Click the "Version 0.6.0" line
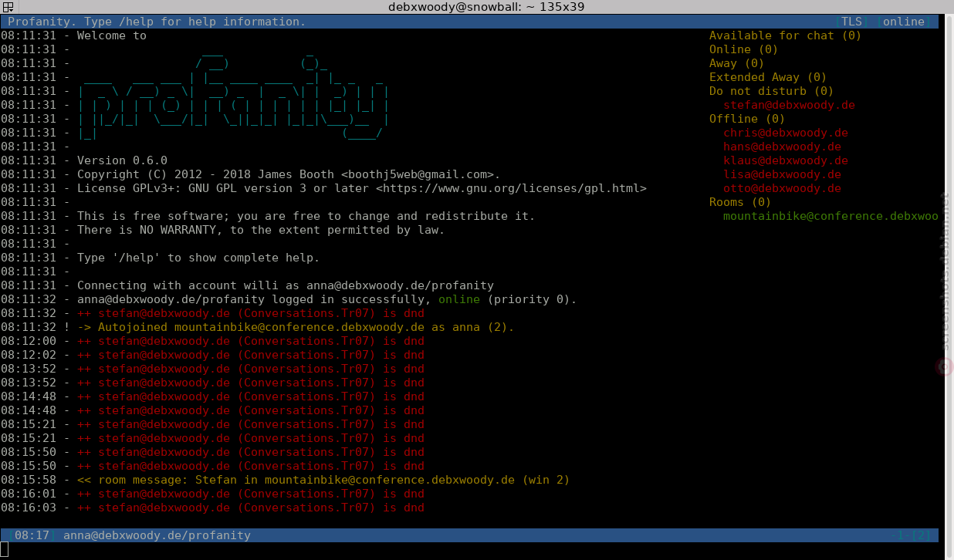 tap(122, 160)
